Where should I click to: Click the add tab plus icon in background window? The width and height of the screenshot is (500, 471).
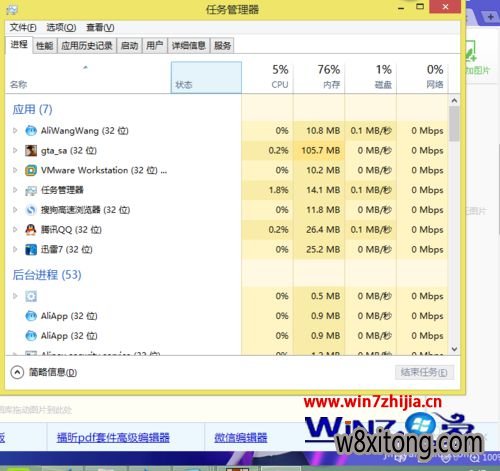[490, 17]
